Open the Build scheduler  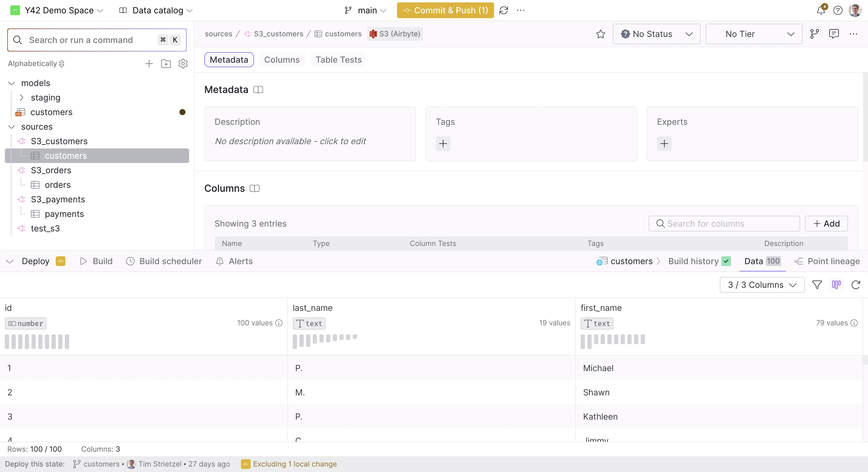(x=164, y=261)
